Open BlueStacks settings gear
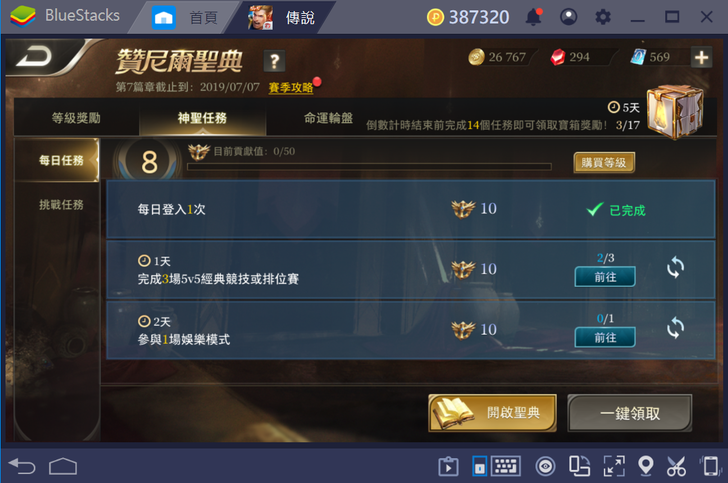The height and width of the screenshot is (483, 728). pos(603,17)
